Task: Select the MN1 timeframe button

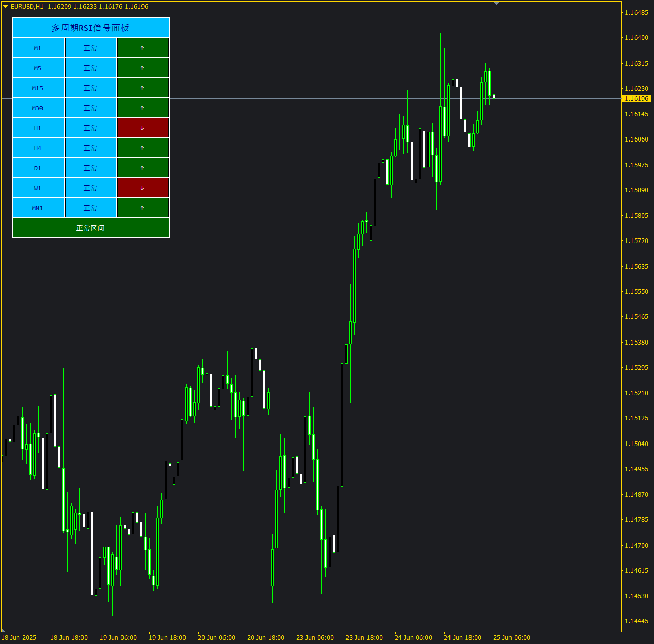Action: (x=38, y=208)
